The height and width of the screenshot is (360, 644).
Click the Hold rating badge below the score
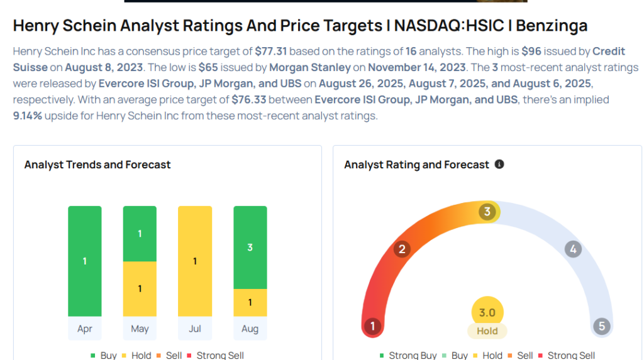click(487, 331)
